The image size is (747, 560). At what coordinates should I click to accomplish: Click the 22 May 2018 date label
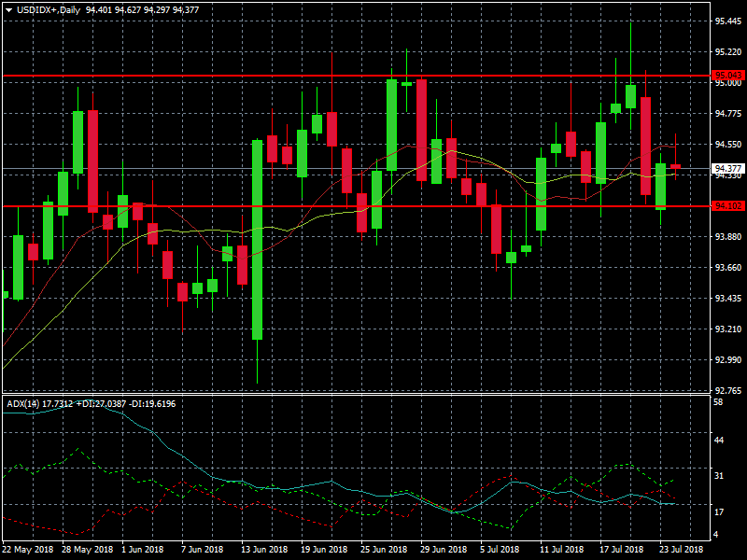coord(26,550)
